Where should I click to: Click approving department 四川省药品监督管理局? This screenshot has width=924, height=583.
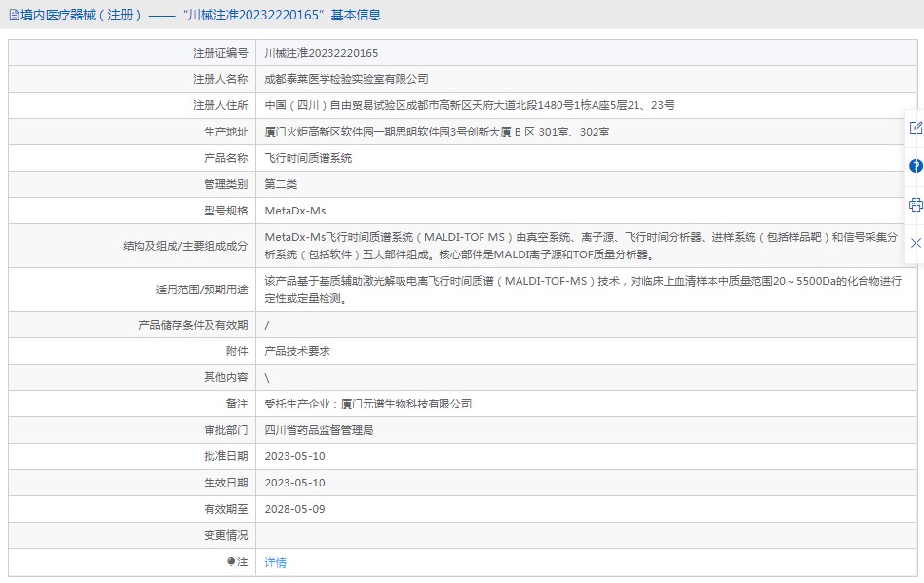tap(319, 430)
